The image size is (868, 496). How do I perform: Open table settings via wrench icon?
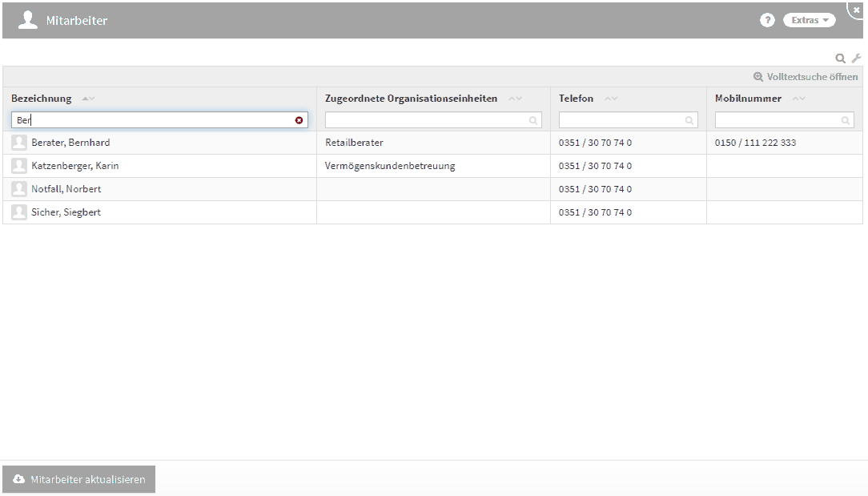pyautogui.click(x=855, y=58)
